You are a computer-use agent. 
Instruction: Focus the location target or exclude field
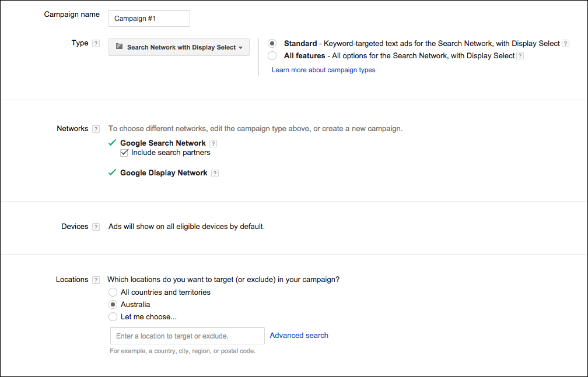point(187,336)
